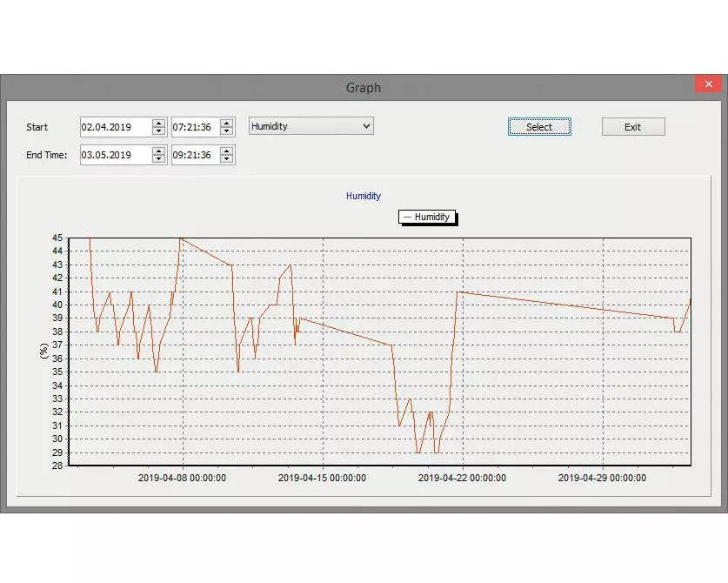The height and width of the screenshot is (583, 728).
Task: Focus the Start date field 02.04.2019
Action: coord(115,127)
